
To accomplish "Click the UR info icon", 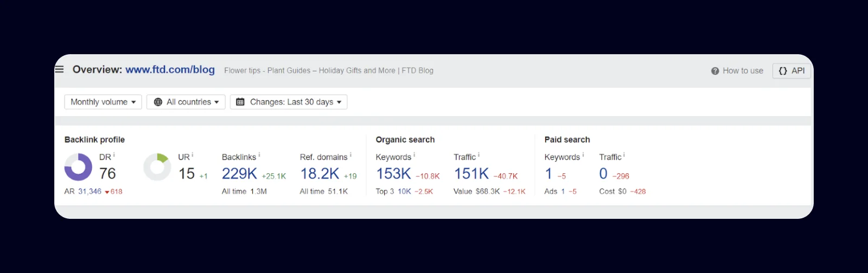I will tap(193, 155).
